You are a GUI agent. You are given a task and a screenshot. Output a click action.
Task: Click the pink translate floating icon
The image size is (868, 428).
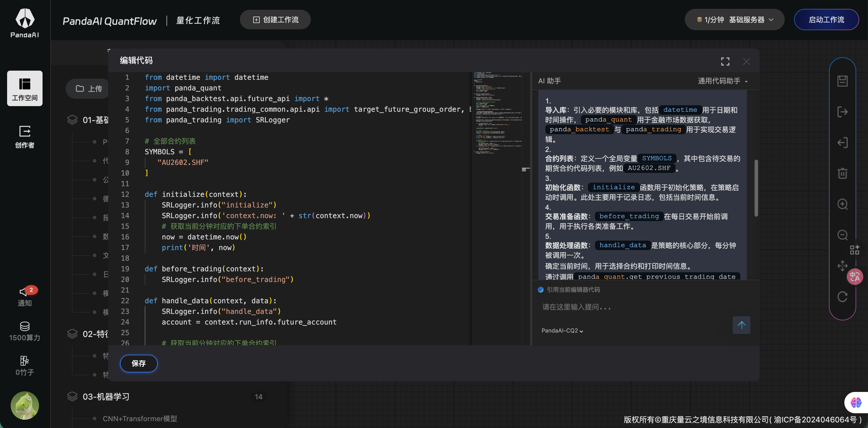coord(855,277)
